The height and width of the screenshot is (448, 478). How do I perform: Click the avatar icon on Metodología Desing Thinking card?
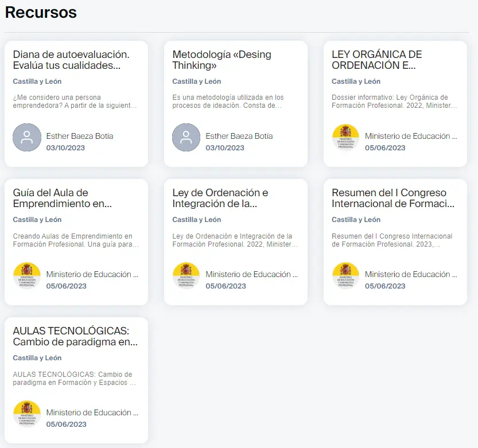click(x=186, y=138)
